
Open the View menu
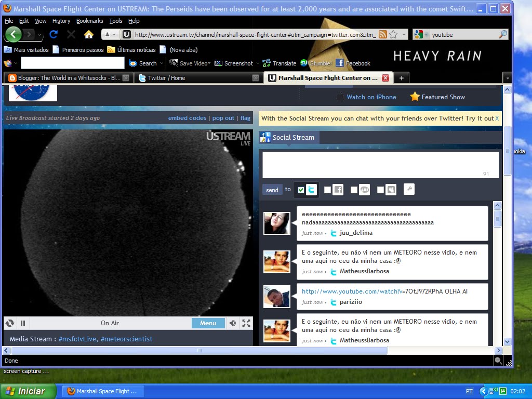click(41, 21)
